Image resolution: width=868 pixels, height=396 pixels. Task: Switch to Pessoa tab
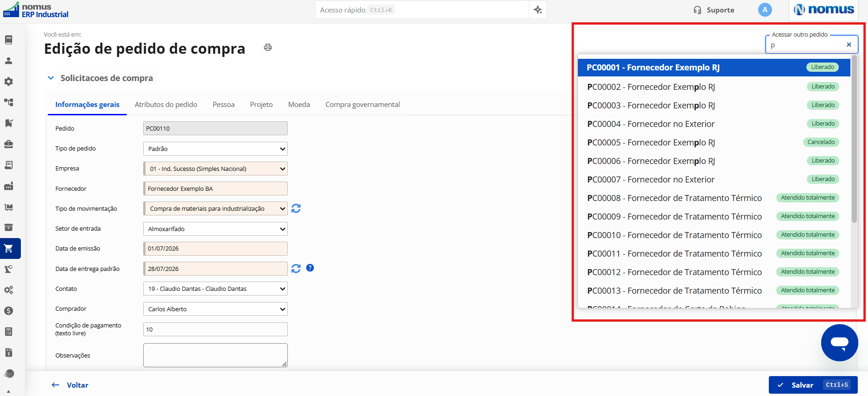(223, 105)
